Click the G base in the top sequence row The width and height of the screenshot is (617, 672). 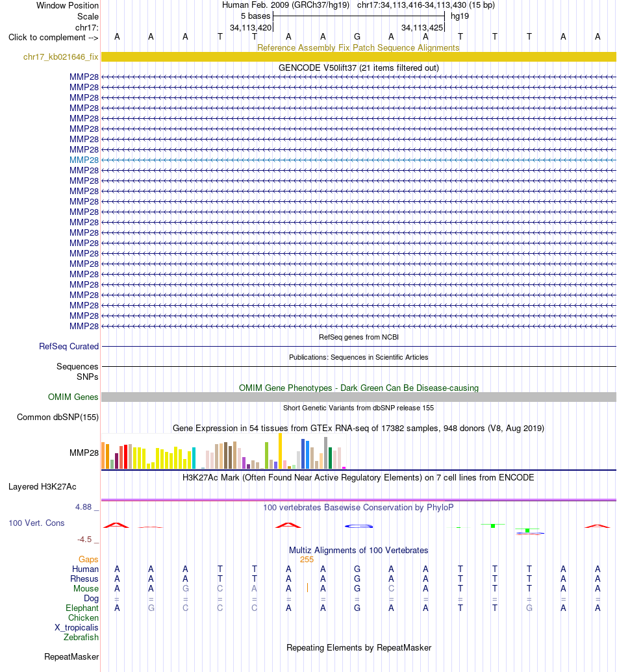[357, 37]
